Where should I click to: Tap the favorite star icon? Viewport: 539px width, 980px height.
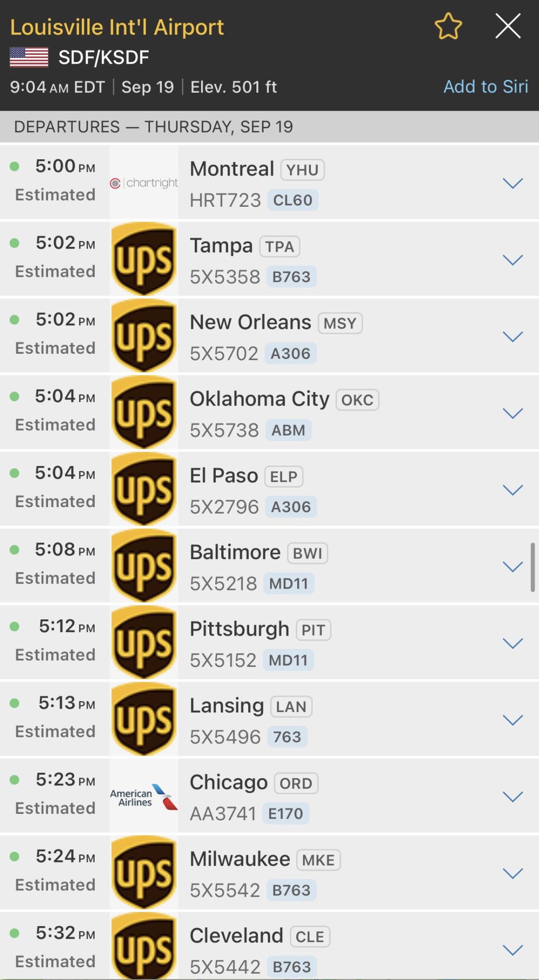448,26
